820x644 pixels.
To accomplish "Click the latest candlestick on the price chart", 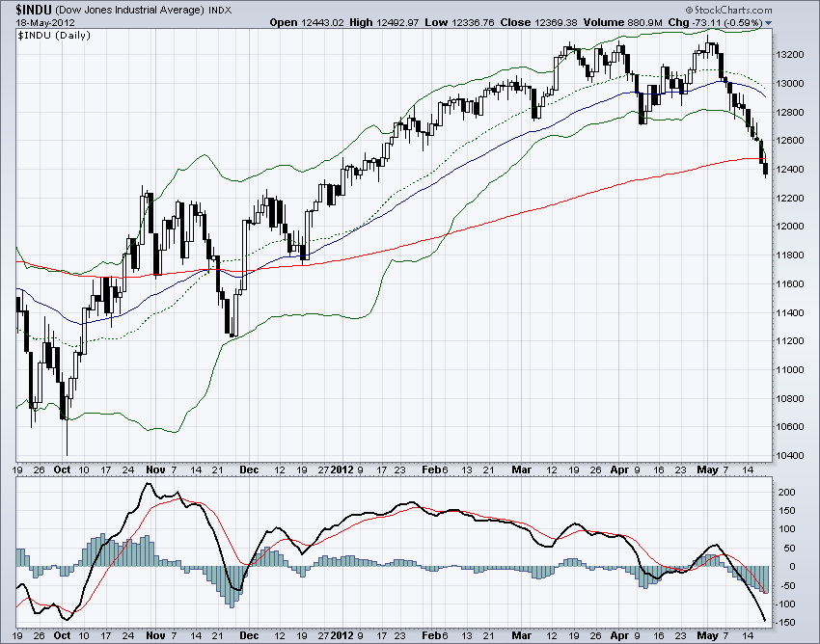I will click(766, 168).
